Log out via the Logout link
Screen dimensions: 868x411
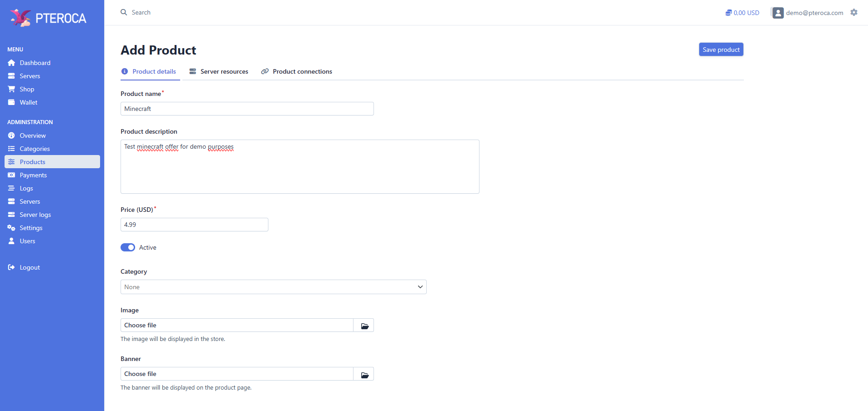(x=30, y=267)
